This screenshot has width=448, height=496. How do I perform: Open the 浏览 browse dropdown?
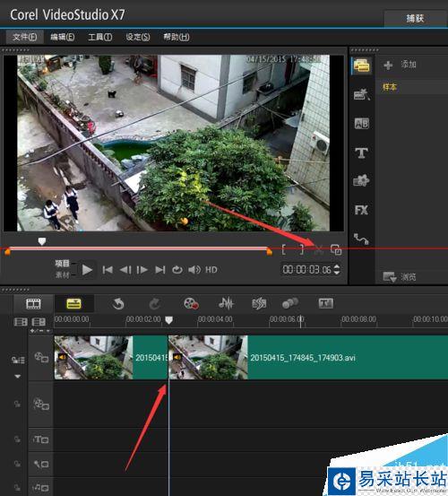point(400,277)
